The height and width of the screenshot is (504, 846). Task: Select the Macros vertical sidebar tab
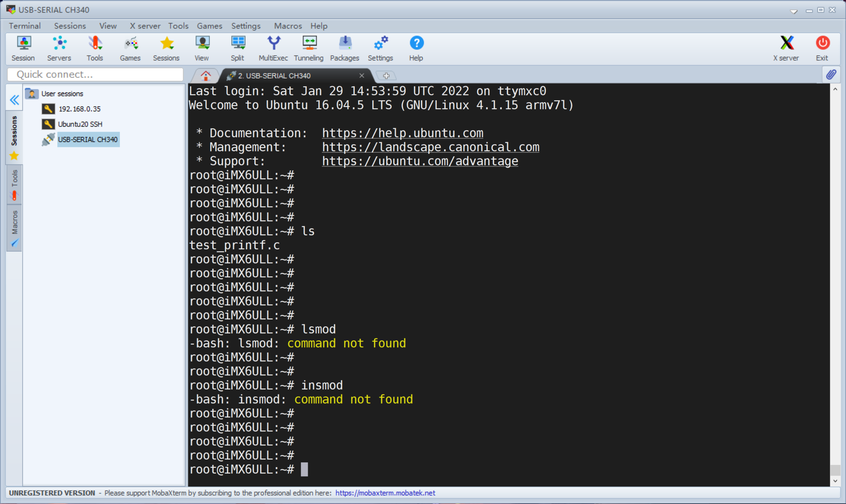14,228
